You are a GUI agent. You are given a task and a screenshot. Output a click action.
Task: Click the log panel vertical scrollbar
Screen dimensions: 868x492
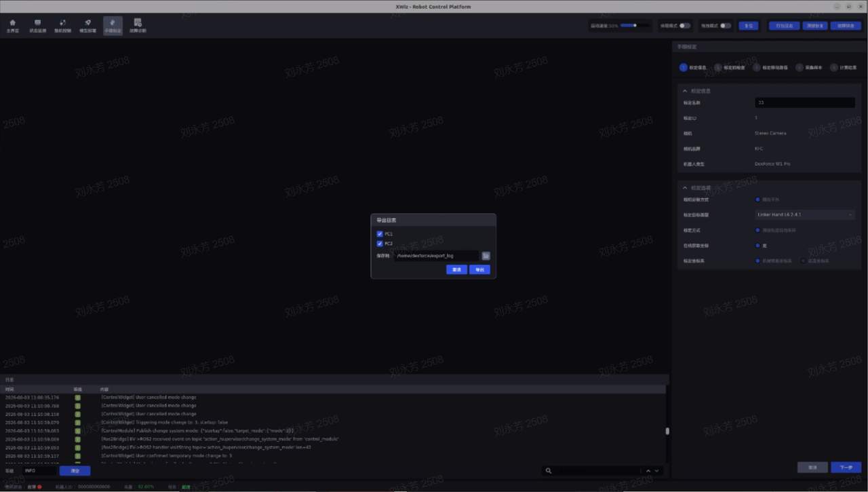point(667,430)
